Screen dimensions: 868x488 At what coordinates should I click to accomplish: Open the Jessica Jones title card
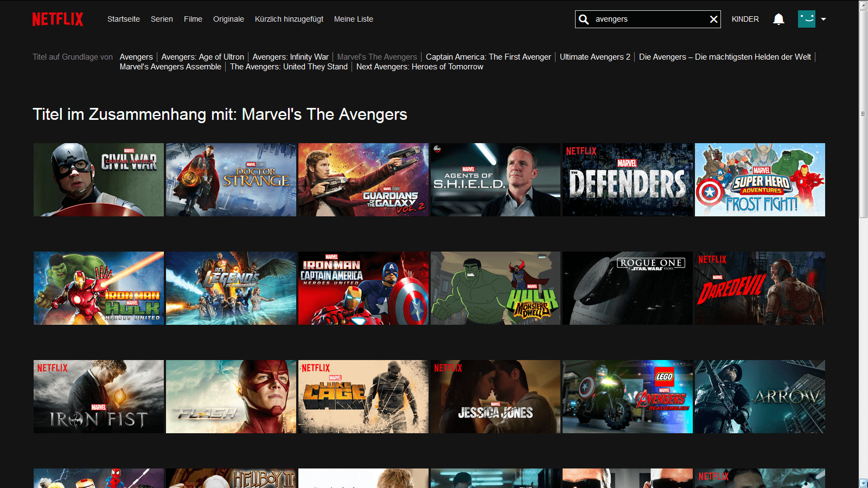click(495, 397)
